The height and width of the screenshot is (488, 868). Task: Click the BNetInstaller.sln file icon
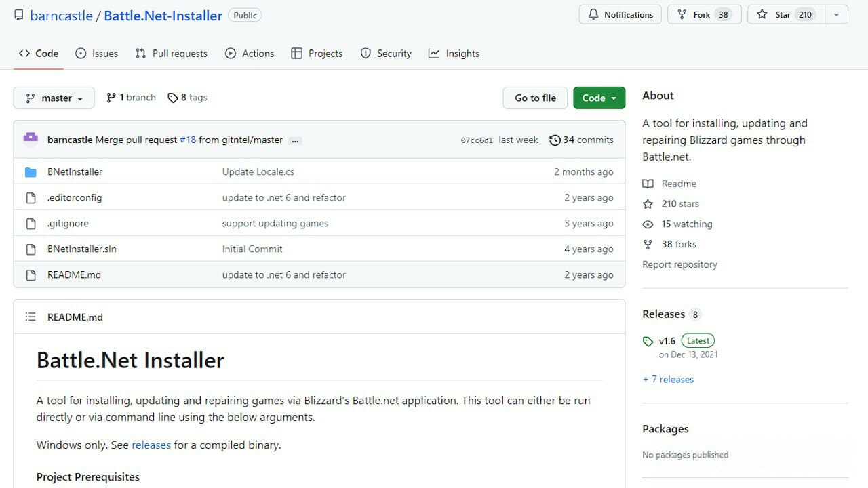pyautogui.click(x=31, y=249)
